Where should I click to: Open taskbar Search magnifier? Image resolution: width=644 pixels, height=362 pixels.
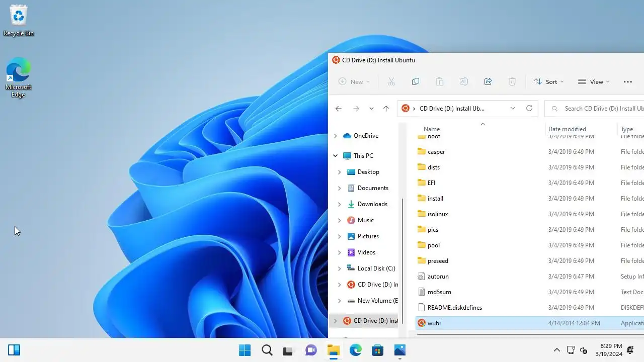pyautogui.click(x=267, y=350)
